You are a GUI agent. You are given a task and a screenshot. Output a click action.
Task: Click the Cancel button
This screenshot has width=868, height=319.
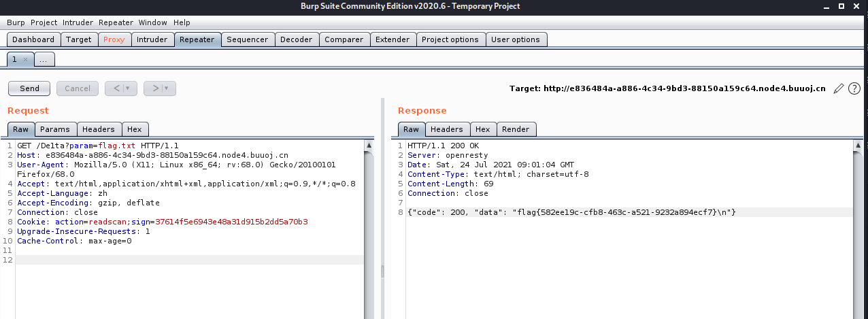tap(78, 88)
